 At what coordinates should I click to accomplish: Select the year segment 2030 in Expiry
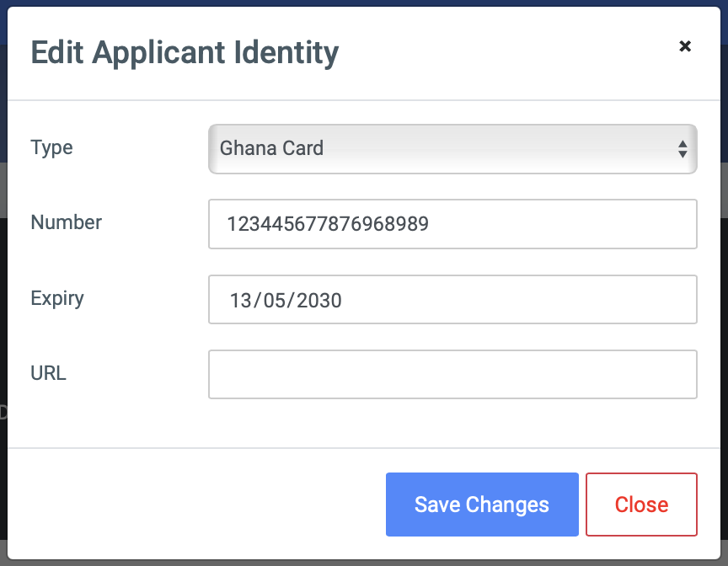(x=319, y=301)
